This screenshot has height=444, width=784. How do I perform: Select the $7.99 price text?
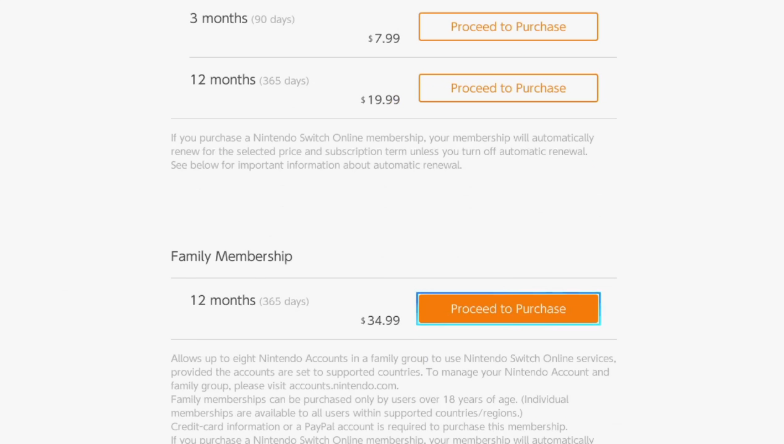tap(384, 38)
